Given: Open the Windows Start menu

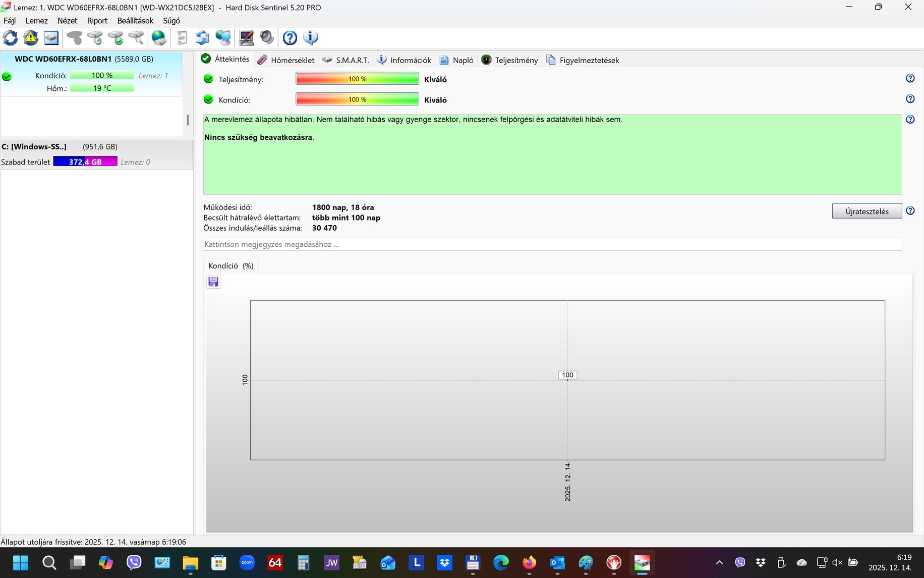Looking at the screenshot, I should pos(21,562).
